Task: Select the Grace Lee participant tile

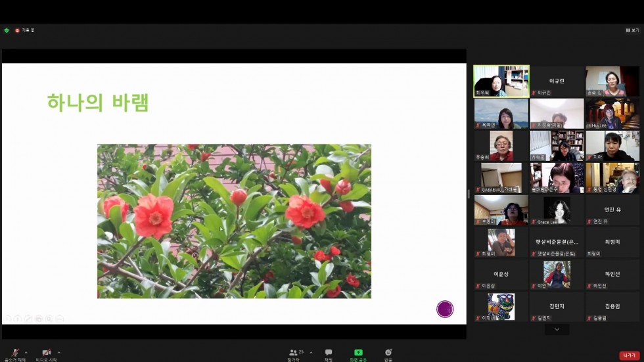Action: pyautogui.click(x=557, y=210)
